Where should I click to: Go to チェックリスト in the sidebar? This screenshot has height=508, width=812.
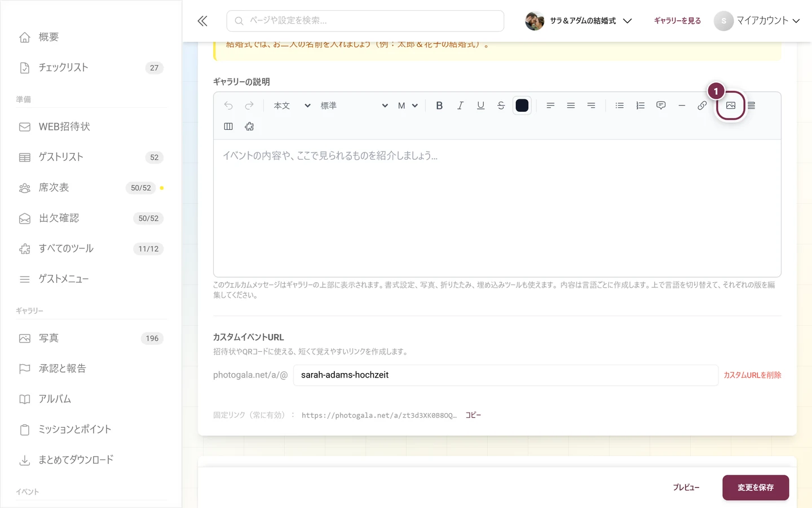[x=91, y=68]
